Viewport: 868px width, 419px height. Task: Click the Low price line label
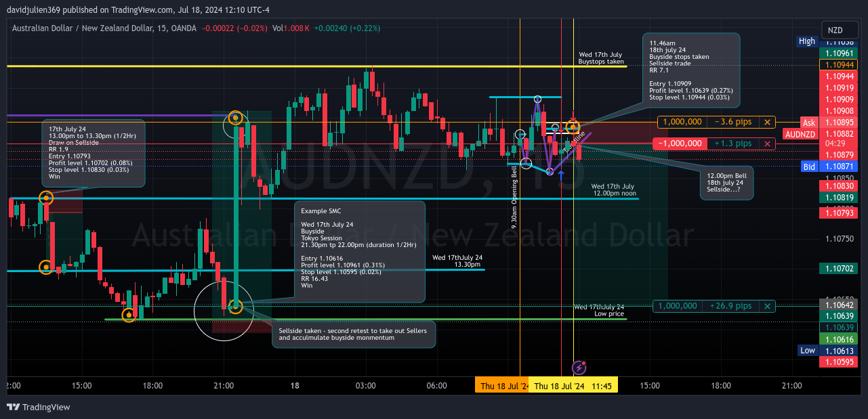pyautogui.click(x=599, y=311)
